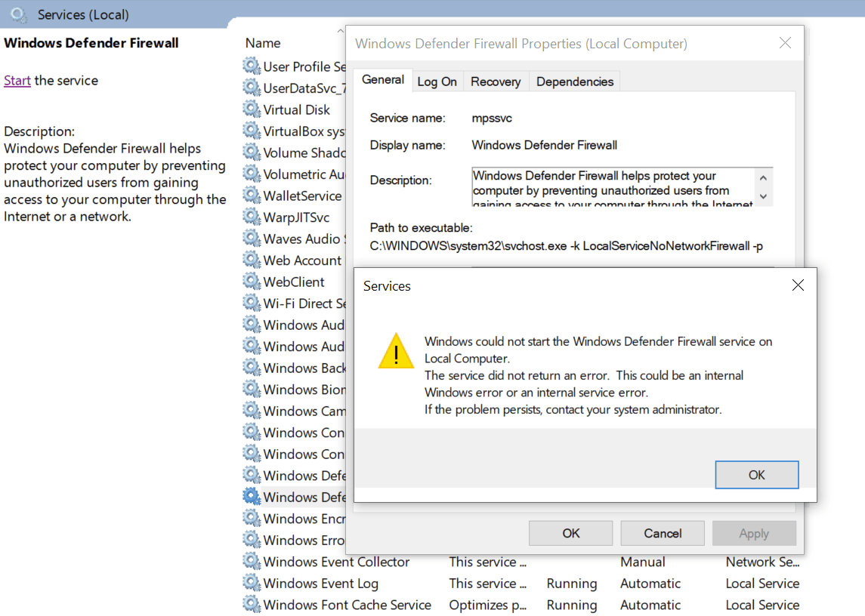
Task: Click Local Service log-on for Event Log
Action: [x=762, y=584]
